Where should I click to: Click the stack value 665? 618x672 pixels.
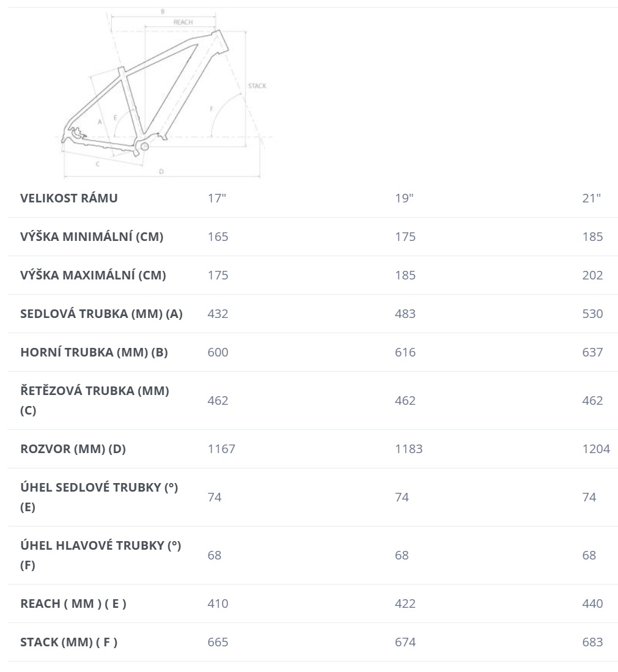(x=218, y=642)
